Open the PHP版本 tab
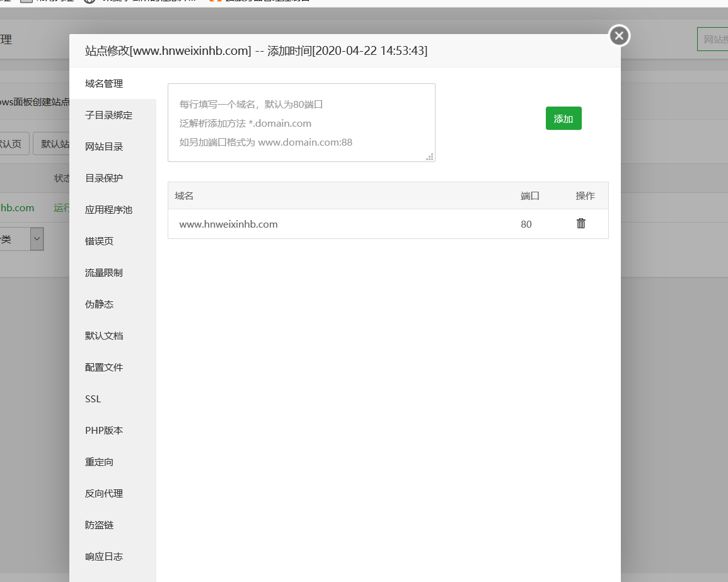Image resolution: width=728 pixels, height=582 pixels. point(113,431)
